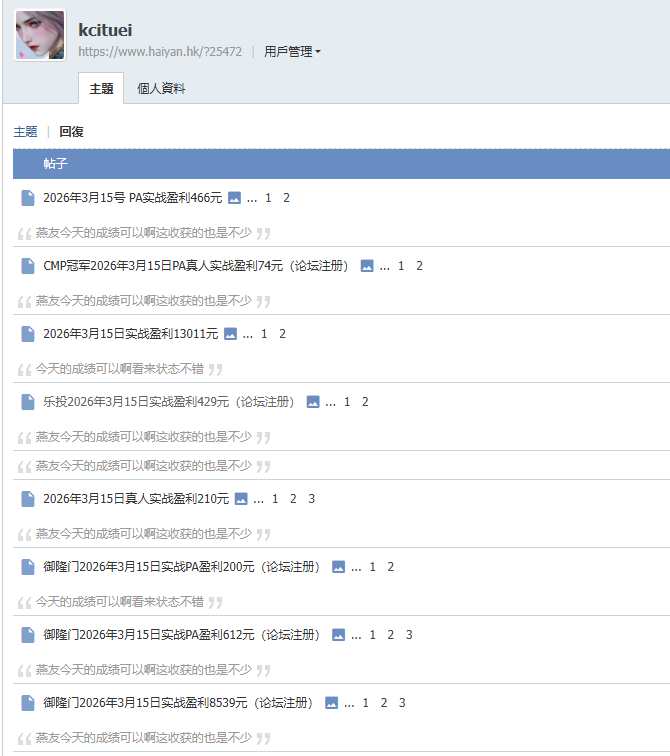Click document icon beside CMP冠军 post
The width and height of the screenshot is (670, 756).
(x=28, y=266)
